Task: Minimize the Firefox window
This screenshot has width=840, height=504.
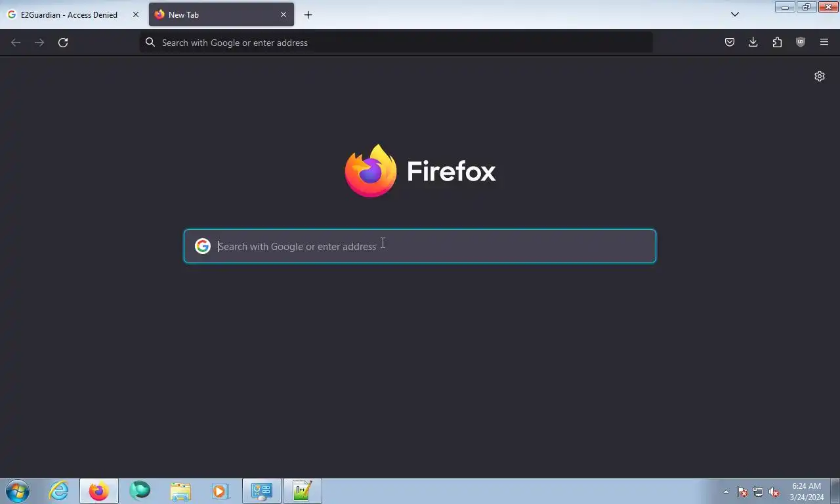Action: coord(785,7)
